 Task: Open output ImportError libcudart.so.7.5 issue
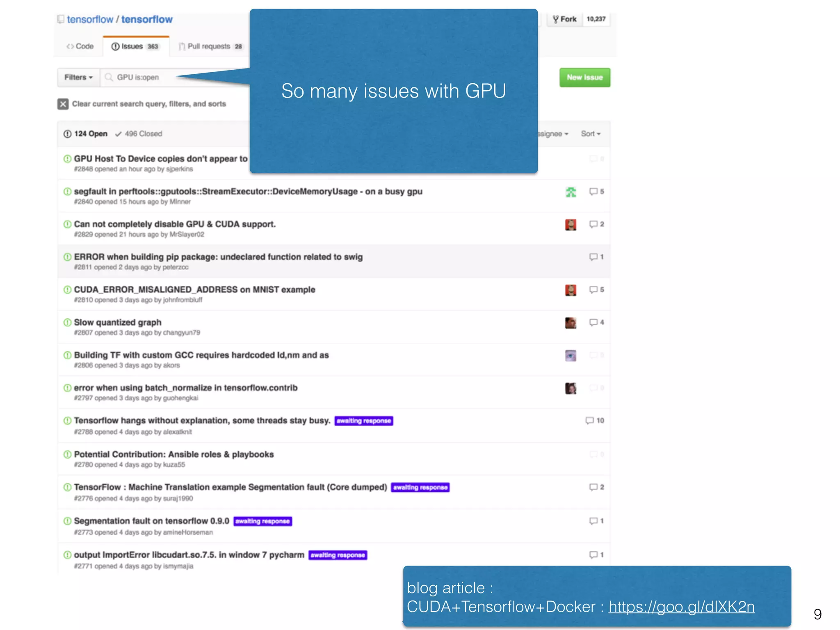pos(189,555)
